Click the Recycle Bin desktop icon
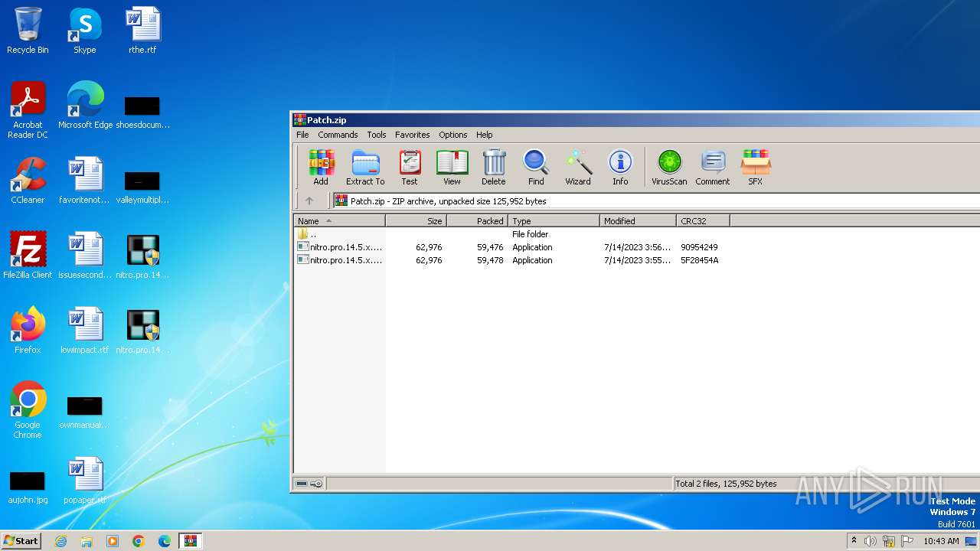980x551 pixels. [x=28, y=31]
